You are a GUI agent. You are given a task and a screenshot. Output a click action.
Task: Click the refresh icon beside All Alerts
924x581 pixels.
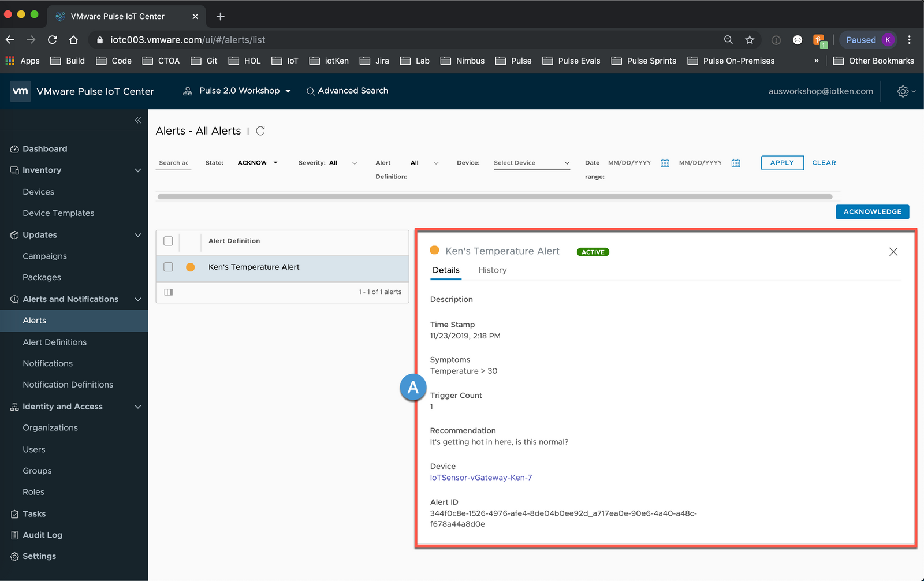click(260, 131)
